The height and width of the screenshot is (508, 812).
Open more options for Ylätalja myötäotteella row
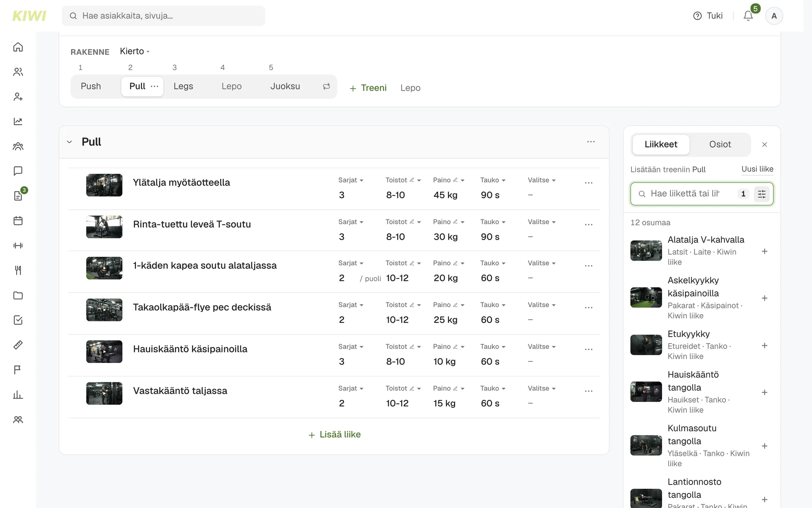[x=589, y=183]
